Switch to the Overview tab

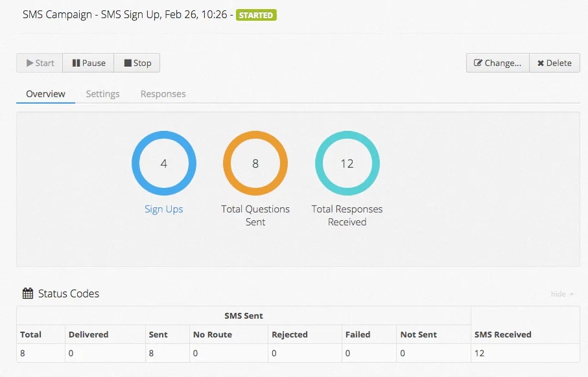point(45,94)
